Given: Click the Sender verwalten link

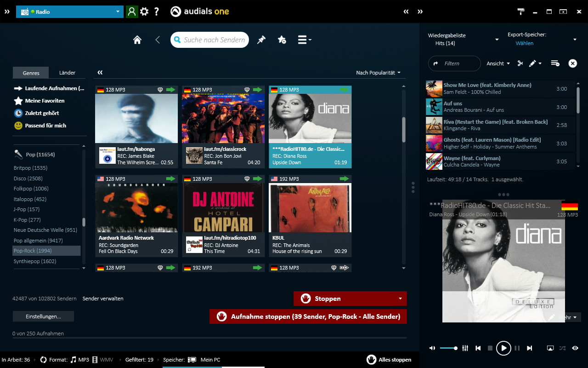Looking at the screenshot, I should click(x=103, y=299).
